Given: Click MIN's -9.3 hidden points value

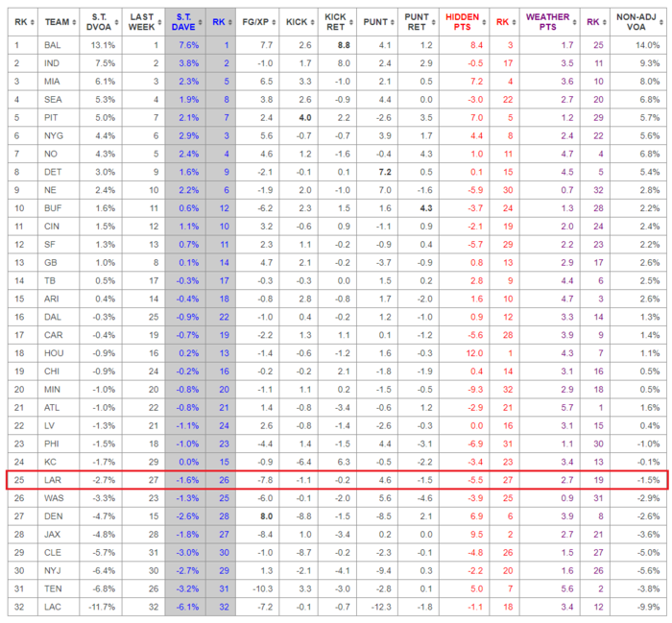Looking at the screenshot, I should (x=475, y=390).
